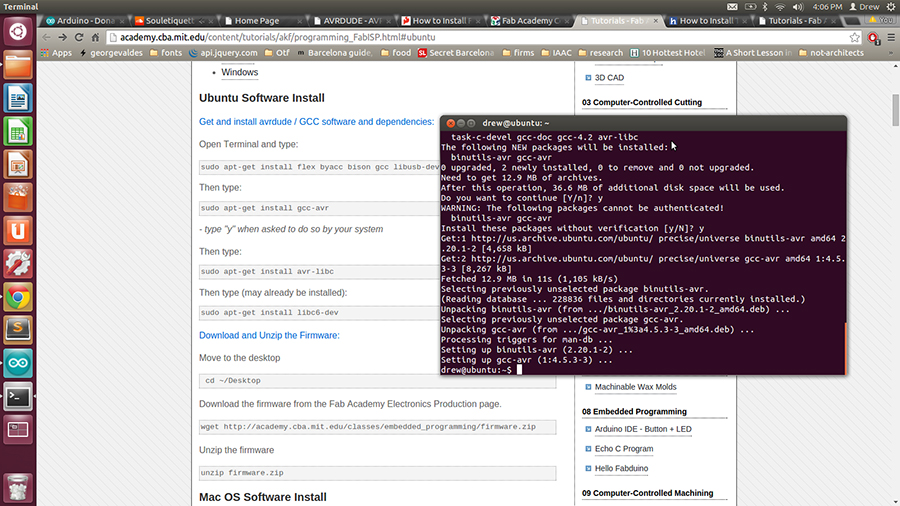Open System Settings gear-and-wrench icon
This screenshot has width=900, height=506.
(18, 264)
